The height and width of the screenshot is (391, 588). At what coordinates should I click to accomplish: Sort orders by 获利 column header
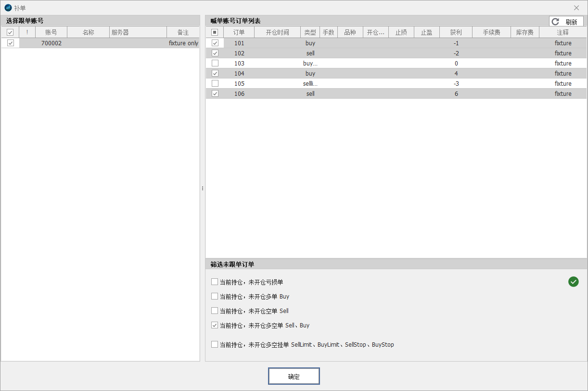point(456,32)
